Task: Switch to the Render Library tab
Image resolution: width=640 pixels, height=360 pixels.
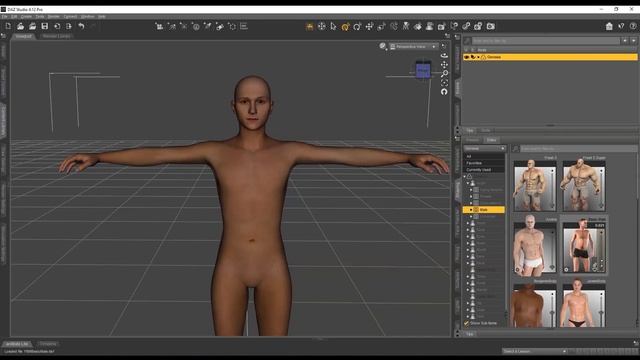Action: click(x=56, y=36)
